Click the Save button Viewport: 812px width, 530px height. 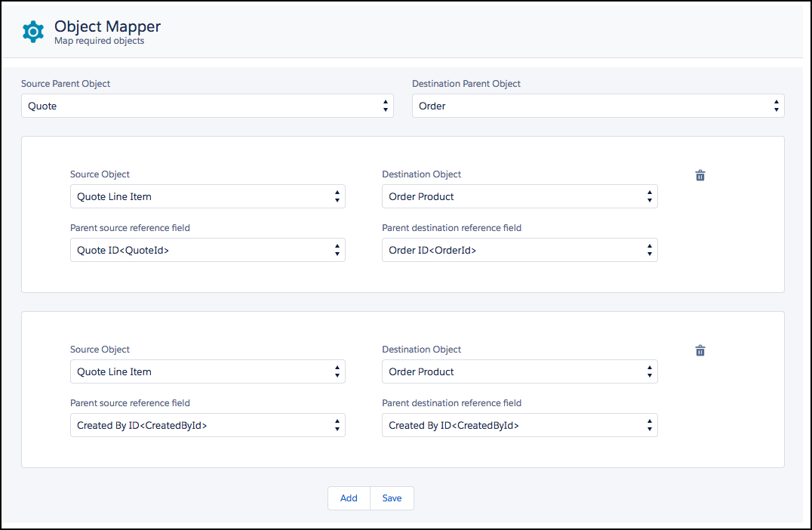392,498
